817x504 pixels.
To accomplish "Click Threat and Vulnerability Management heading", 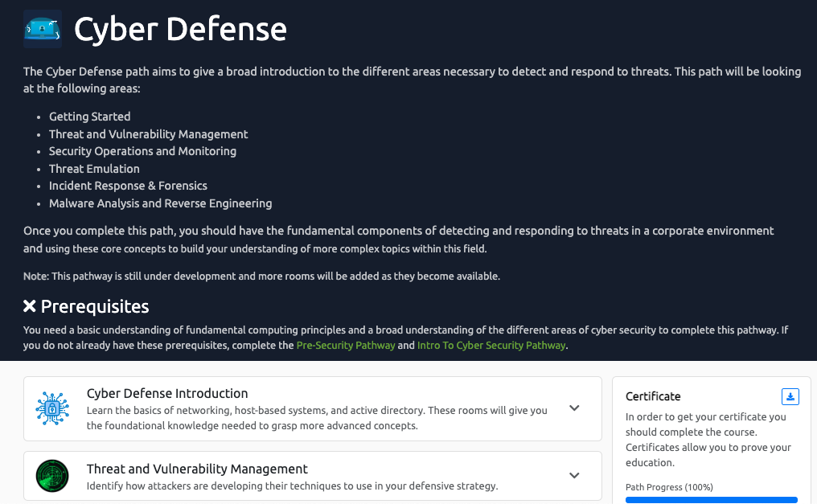I will (197, 469).
